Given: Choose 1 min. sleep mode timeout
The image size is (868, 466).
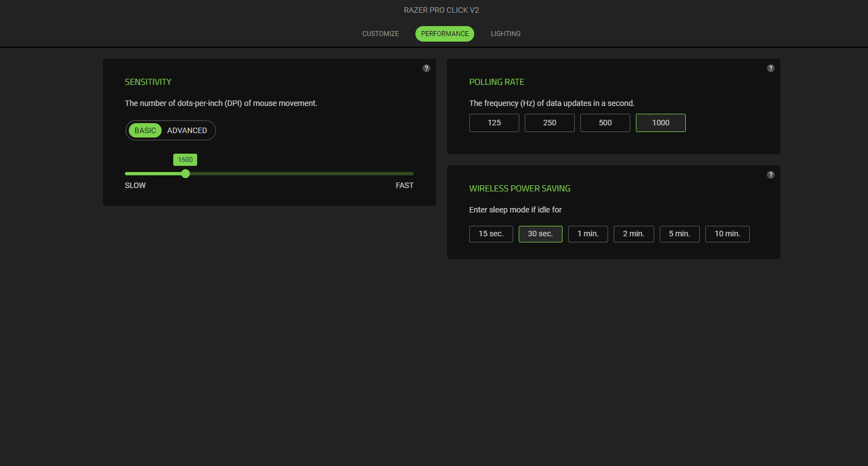Looking at the screenshot, I should (x=588, y=234).
